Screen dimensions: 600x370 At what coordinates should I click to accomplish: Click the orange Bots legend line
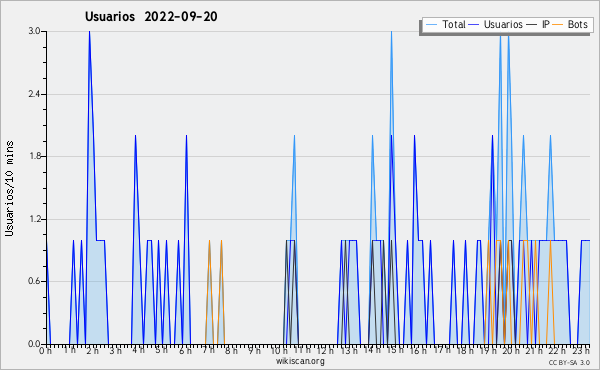(x=558, y=25)
